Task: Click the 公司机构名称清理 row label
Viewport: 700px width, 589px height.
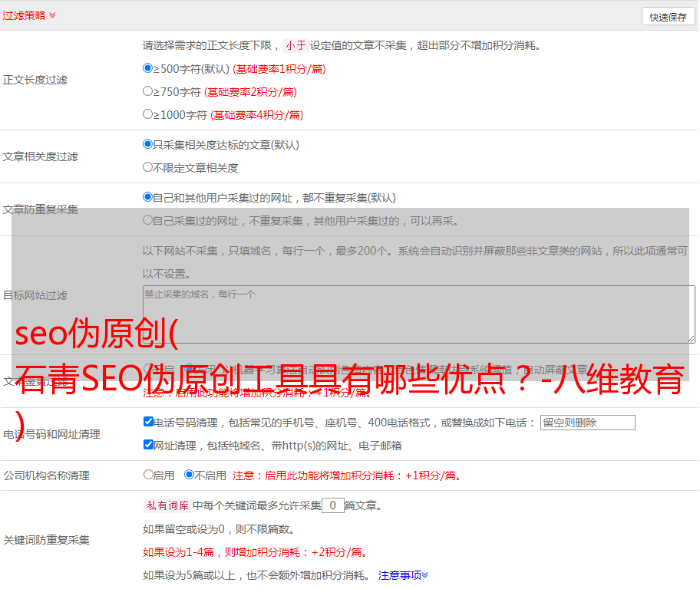Action: click(46, 475)
